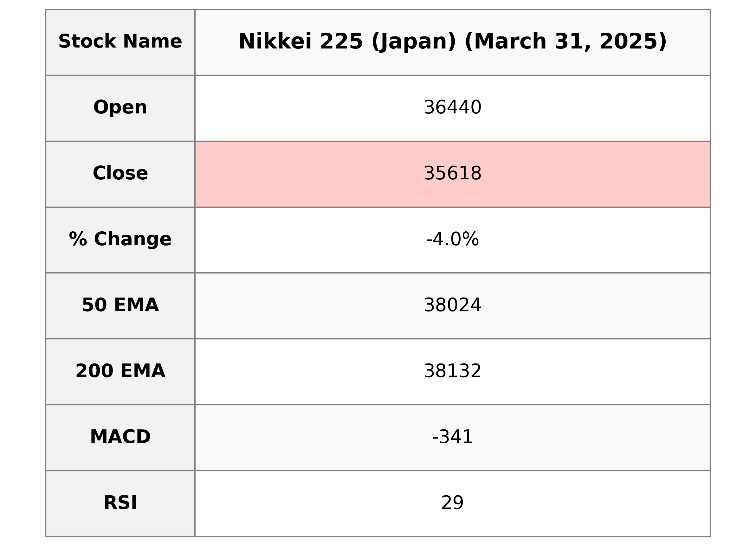Screen dimensions: 756x546
Task: Click the Open value 36440
Action: click(452, 108)
